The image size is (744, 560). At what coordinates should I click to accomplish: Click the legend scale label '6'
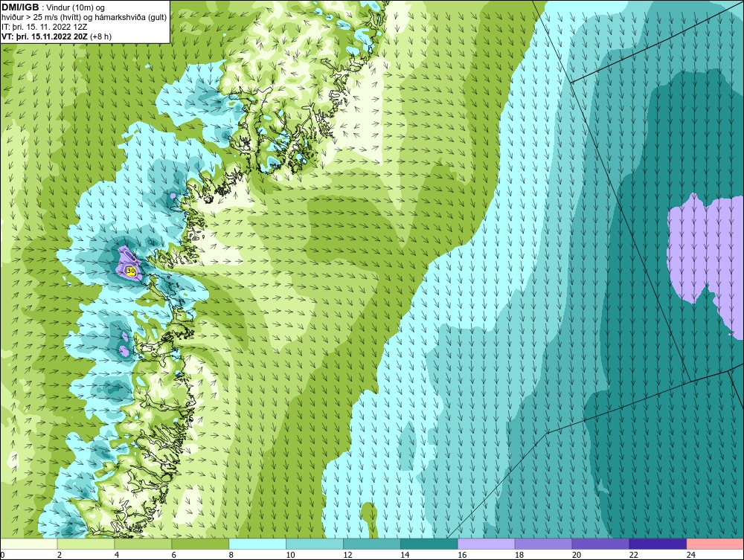[173, 555]
